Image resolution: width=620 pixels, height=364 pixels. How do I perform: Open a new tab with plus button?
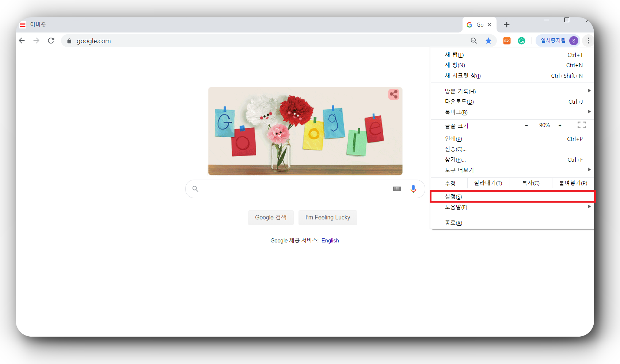click(x=507, y=24)
